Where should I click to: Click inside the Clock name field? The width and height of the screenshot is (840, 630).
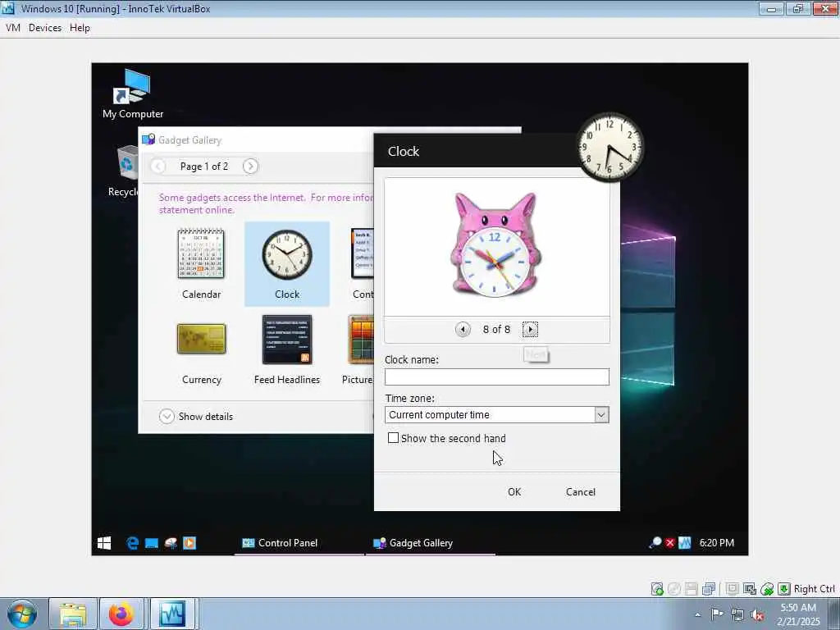pyautogui.click(x=496, y=377)
